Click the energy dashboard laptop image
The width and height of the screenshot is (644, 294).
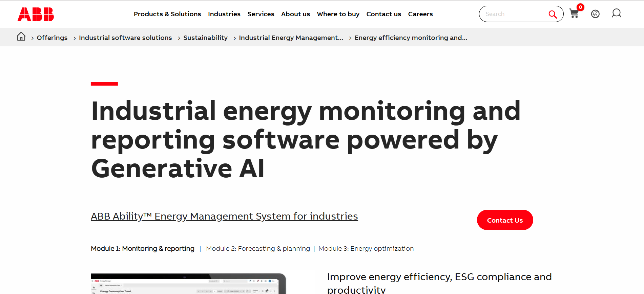pyautogui.click(x=188, y=284)
